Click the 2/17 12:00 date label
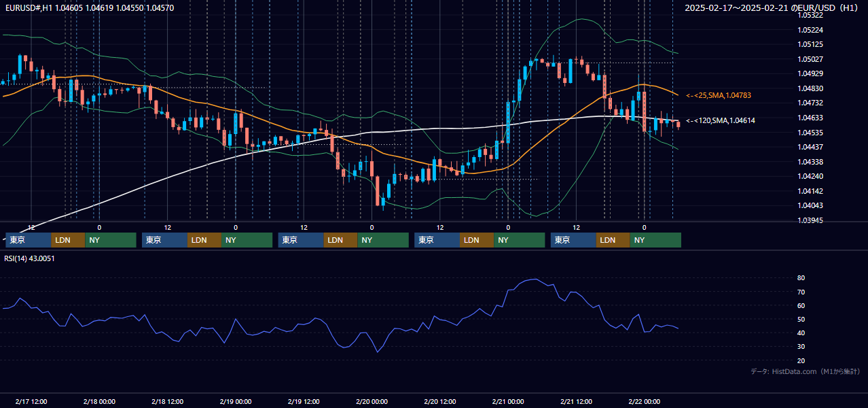The width and height of the screenshot is (868, 408). (x=31, y=402)
